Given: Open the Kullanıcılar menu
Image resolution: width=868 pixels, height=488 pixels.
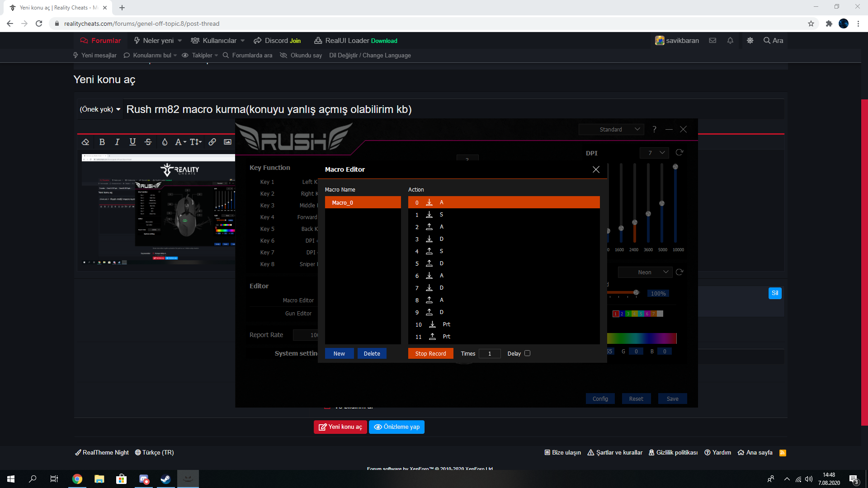Looking at the screenshot, I should (x=218, y=41).
